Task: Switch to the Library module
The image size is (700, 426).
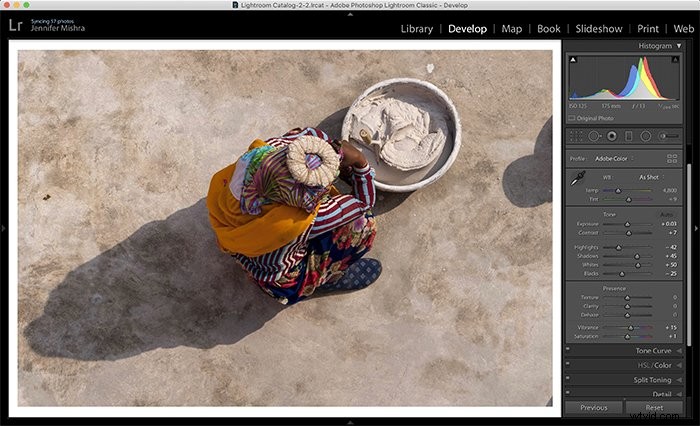Action: click(417, 29)
